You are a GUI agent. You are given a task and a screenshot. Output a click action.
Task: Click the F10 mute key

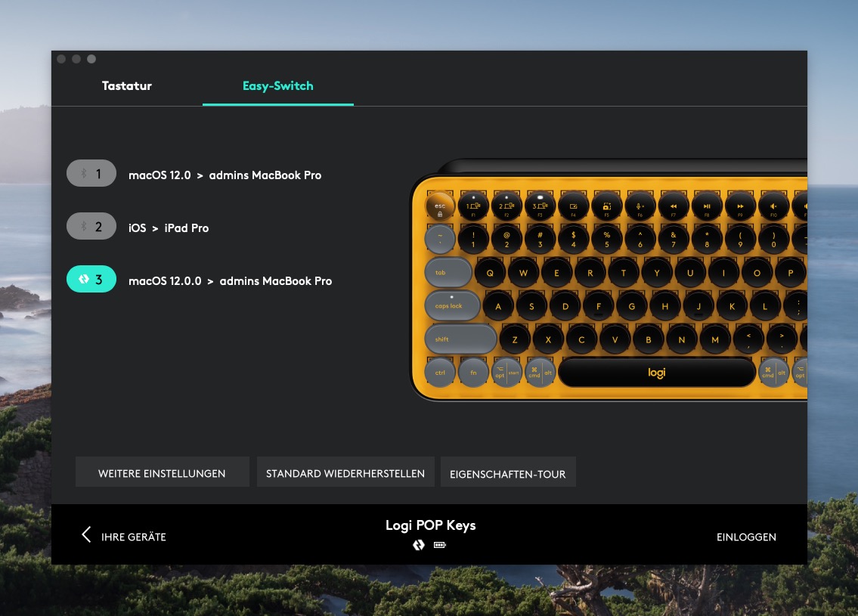coord(774,206)
